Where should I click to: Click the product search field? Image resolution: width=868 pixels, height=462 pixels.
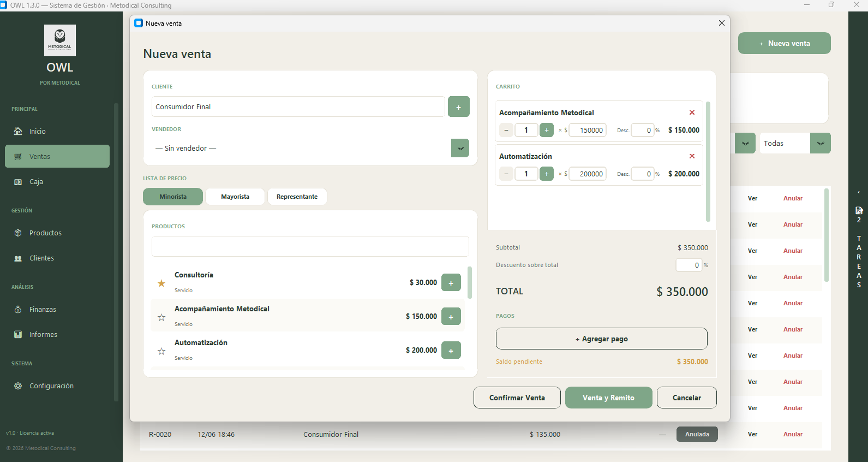[x=310, y=246]
